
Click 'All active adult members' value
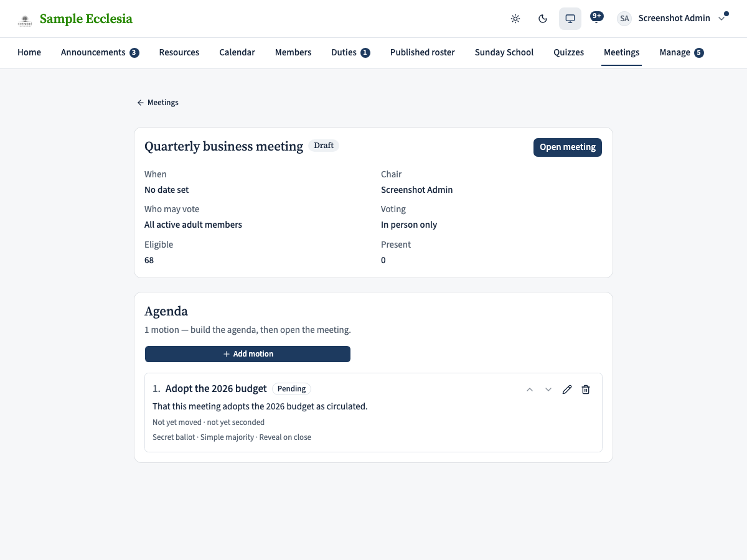pyautogui.click(x=193, y=225)
